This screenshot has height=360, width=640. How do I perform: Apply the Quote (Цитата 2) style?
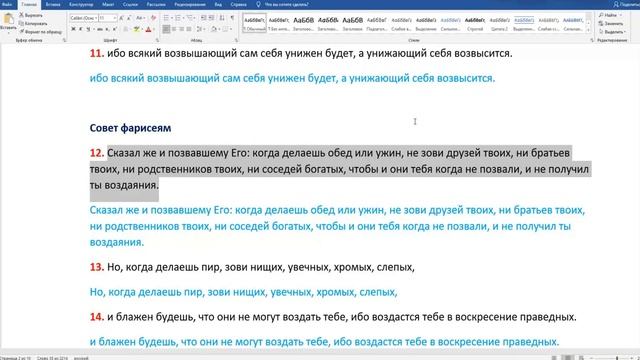499,23
